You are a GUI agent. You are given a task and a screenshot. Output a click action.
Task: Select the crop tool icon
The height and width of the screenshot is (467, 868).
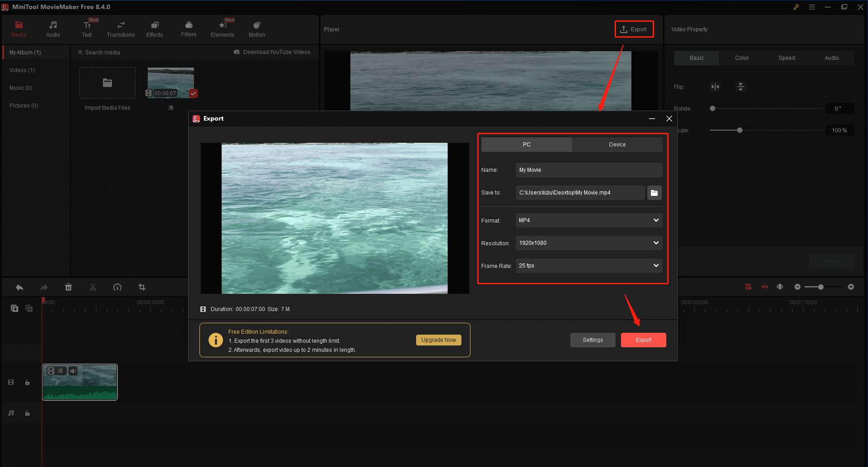click(142, 287)
